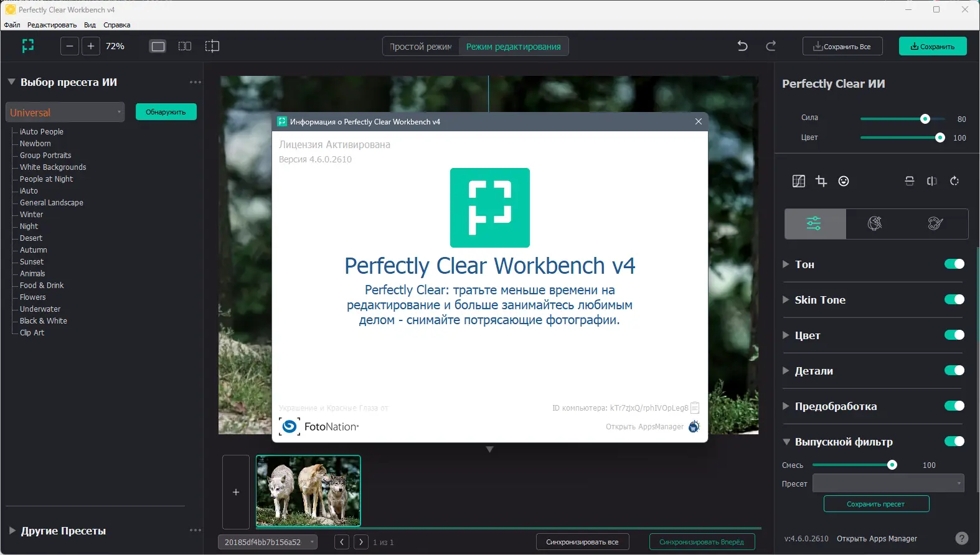Open the Справка menu
This screenshot has width=980, height=555.
click(117, 25)
